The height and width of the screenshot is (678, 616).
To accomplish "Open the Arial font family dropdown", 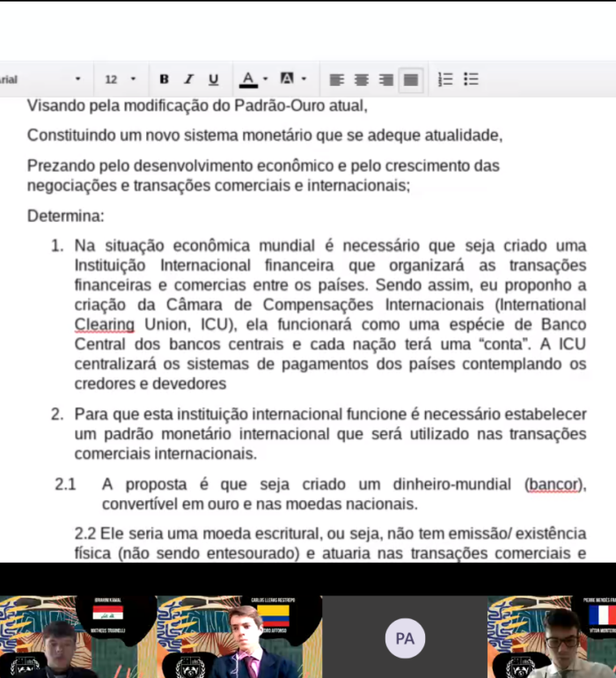I will tap(42, 79).
